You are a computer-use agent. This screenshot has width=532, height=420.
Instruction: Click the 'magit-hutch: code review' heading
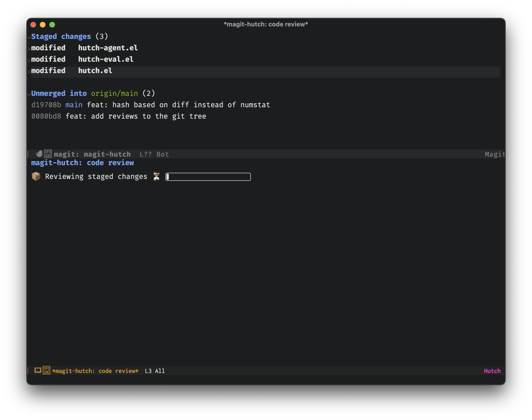pyautogui.click(x=83, y=163)
